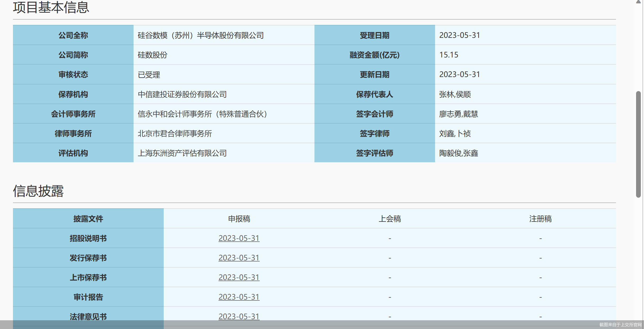644x329 pixels.
Task: Open the 审计报告 2023-05-31 link
Action: 239,297
